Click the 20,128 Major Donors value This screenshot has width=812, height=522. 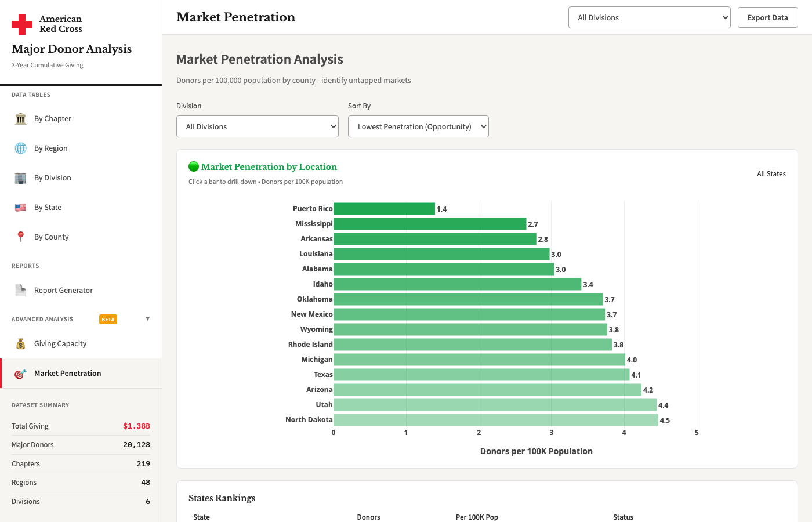pos(136,445)
